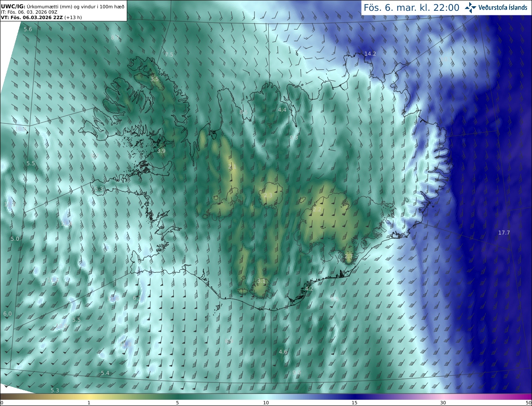Click the colorbar tick label 1
532x406 pixels.
[x=89, y=403]
